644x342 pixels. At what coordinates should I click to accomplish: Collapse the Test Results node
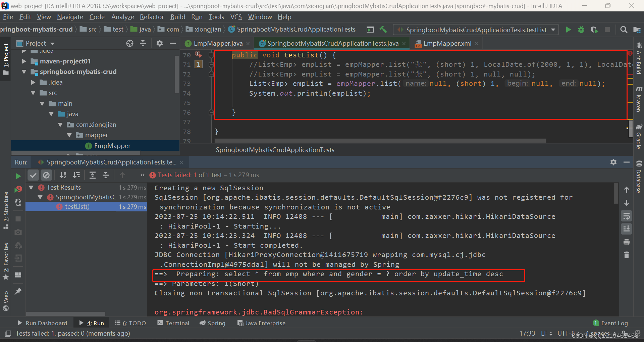click(31, 188)
